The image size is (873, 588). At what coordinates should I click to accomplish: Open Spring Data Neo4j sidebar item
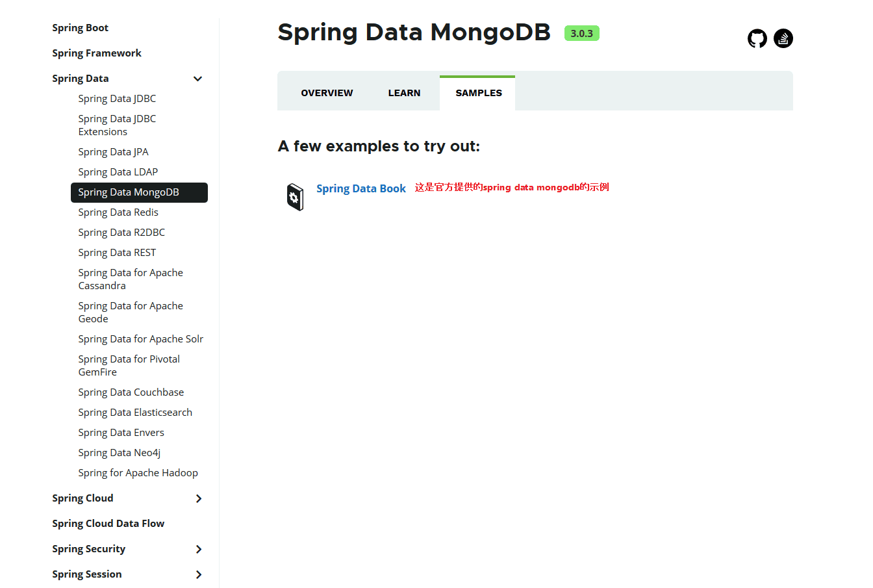(x=119, y=453)
